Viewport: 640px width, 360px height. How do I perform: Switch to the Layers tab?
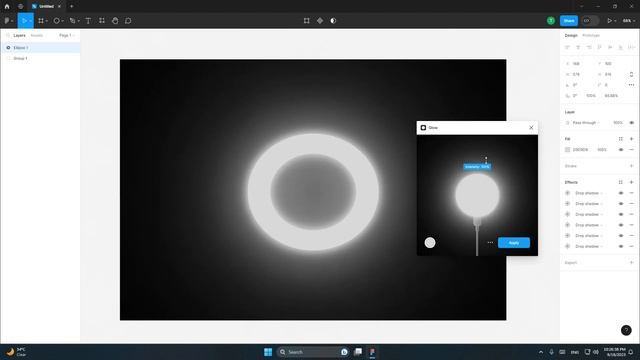click(x=19, y=36)
